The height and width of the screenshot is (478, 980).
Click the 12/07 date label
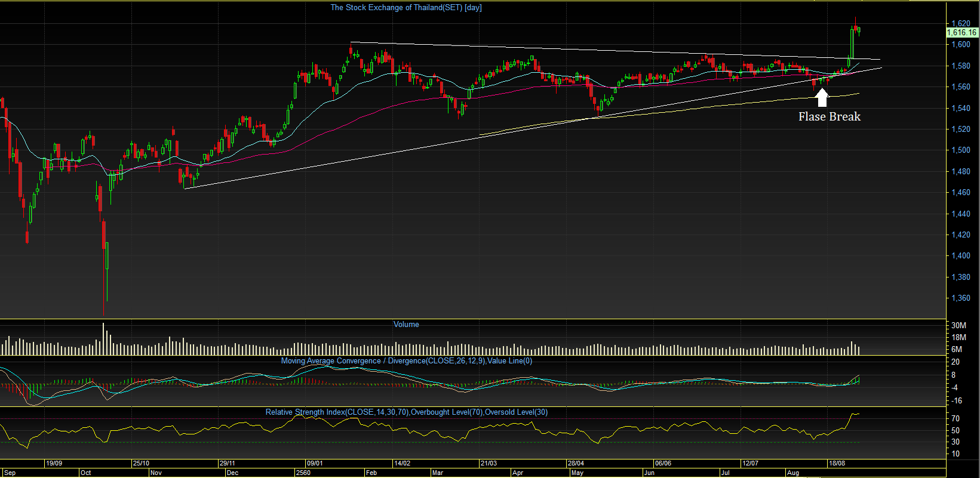[749, 463]
